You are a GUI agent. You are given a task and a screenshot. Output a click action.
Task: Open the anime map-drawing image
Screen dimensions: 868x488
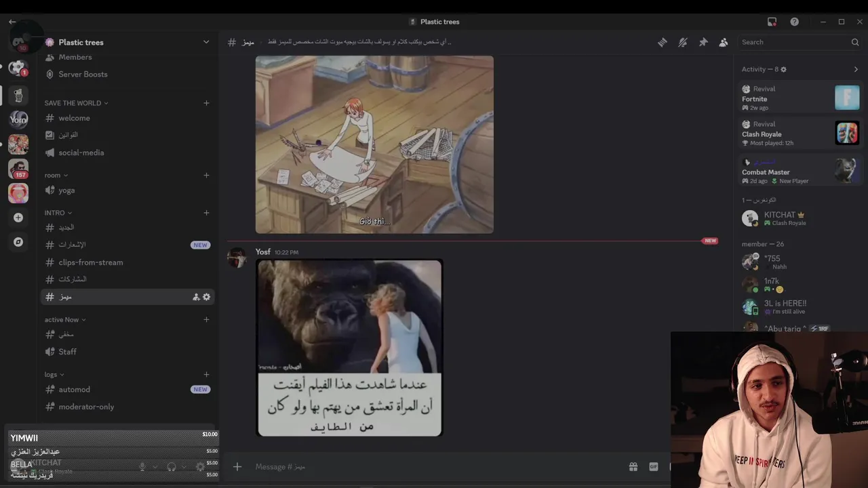pyautogui.click(x=374, y=144)
